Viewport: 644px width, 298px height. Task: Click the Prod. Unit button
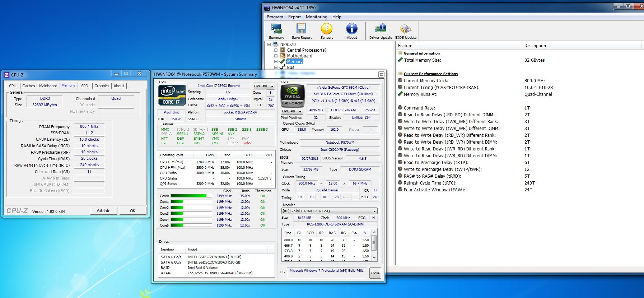(171, 112)
